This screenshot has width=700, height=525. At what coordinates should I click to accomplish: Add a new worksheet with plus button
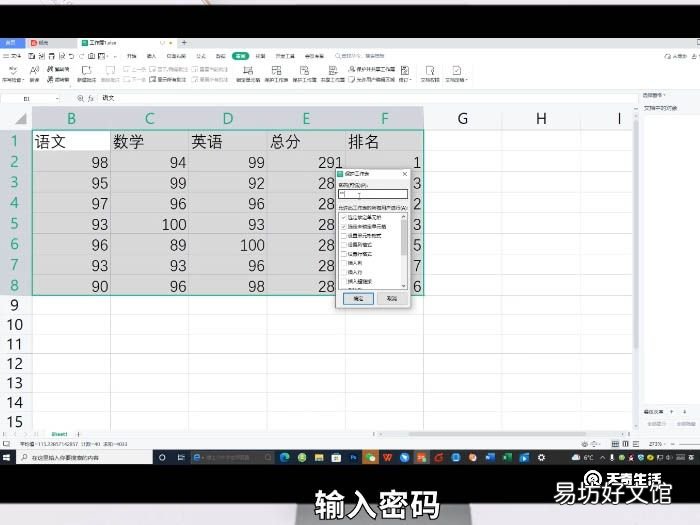pos(78,434)
